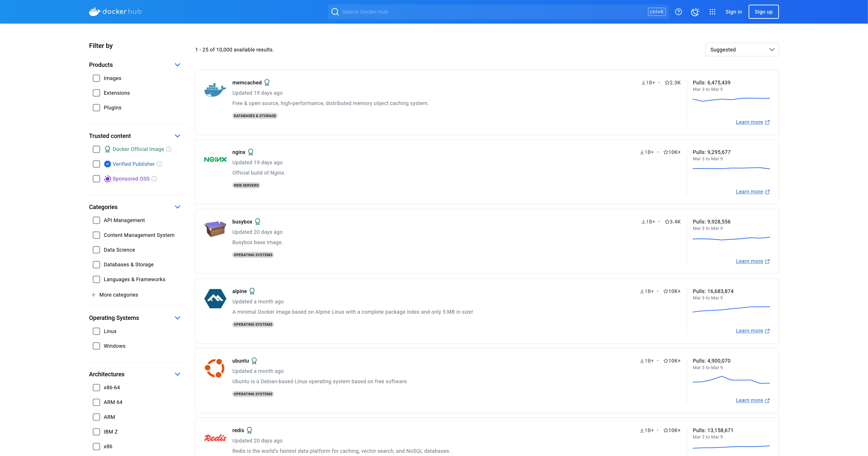Open the apps grid menu icon

pos(712,12)
